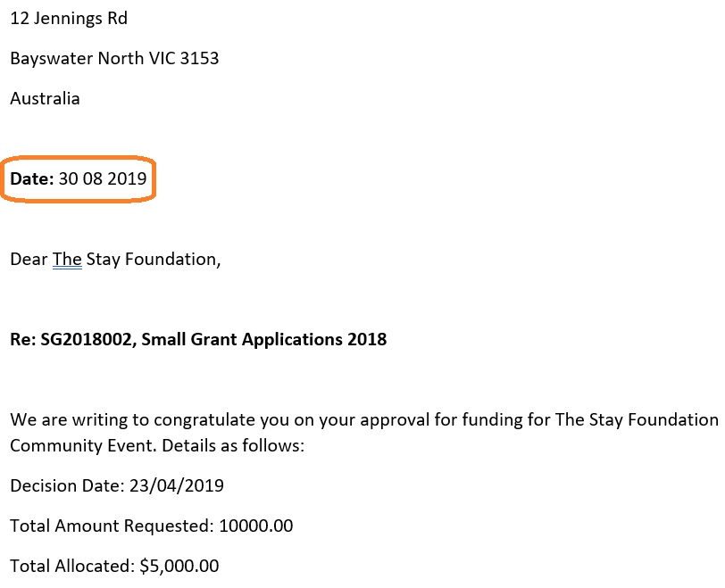The image size is (725, 588).
Task: Click the word Australia
Action: 45,99
